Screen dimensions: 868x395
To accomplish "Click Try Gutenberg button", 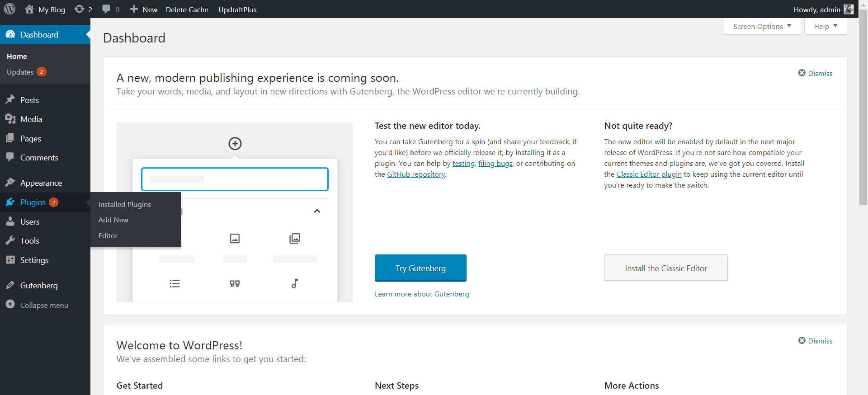I will [x=420, y=268].
